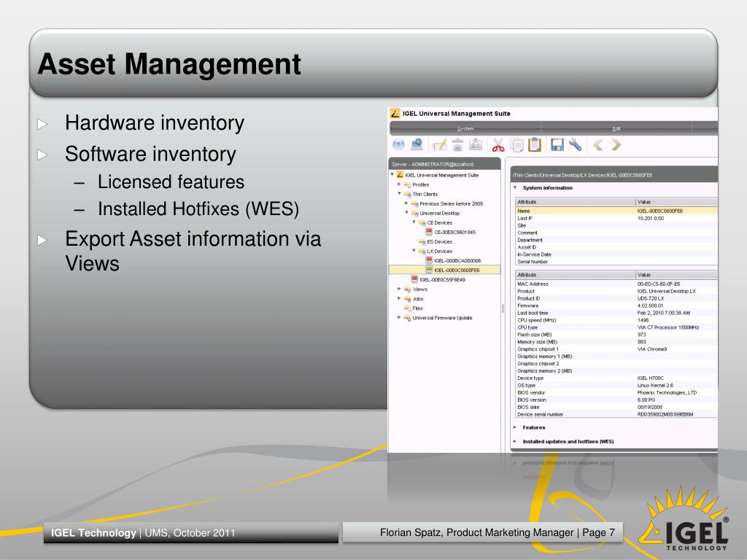Image resolution: width=747 pixels, height=560 pixels.
Task: Expand the Views tree node
Action: pyautogui.click(x=399, y=289)
